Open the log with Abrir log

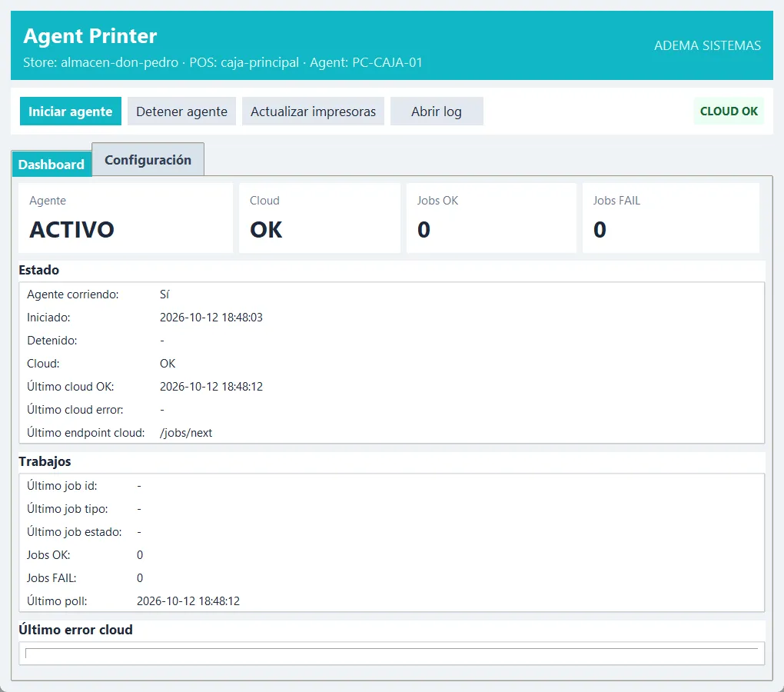pyautogui.click(x=437, y=111)
